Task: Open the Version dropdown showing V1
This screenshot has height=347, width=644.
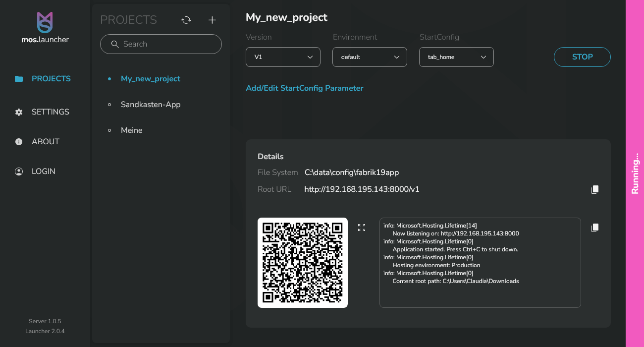Action: coord(283,57)
